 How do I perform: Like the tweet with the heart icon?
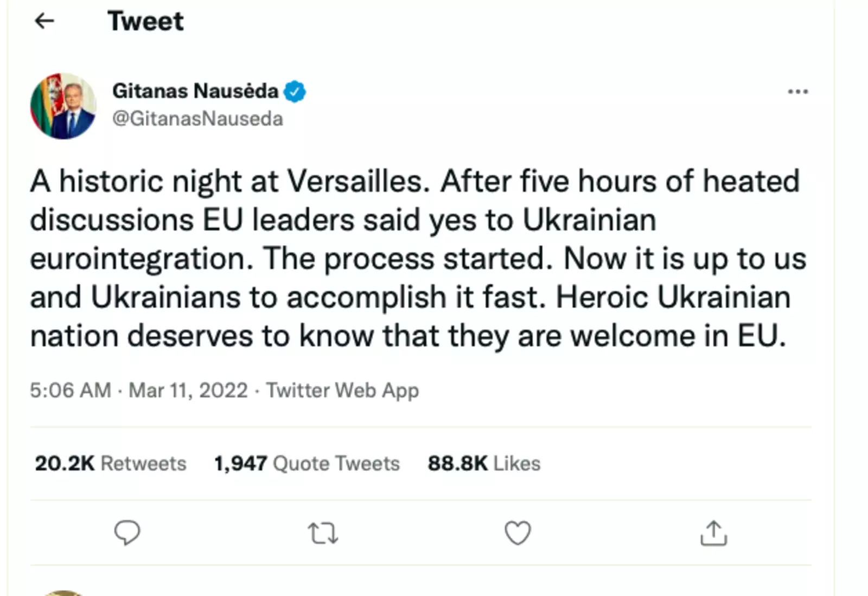tap(518, 533)
